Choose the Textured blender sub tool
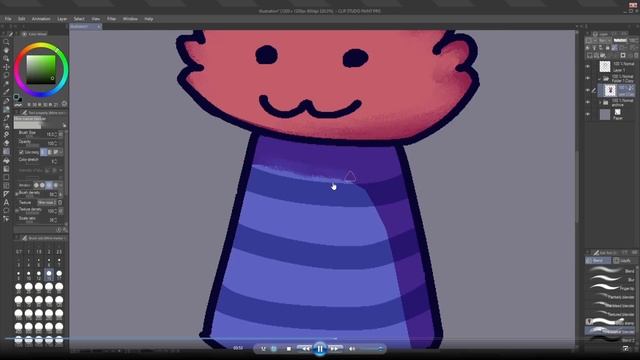The image size is (640, 360). click(611, 314)
